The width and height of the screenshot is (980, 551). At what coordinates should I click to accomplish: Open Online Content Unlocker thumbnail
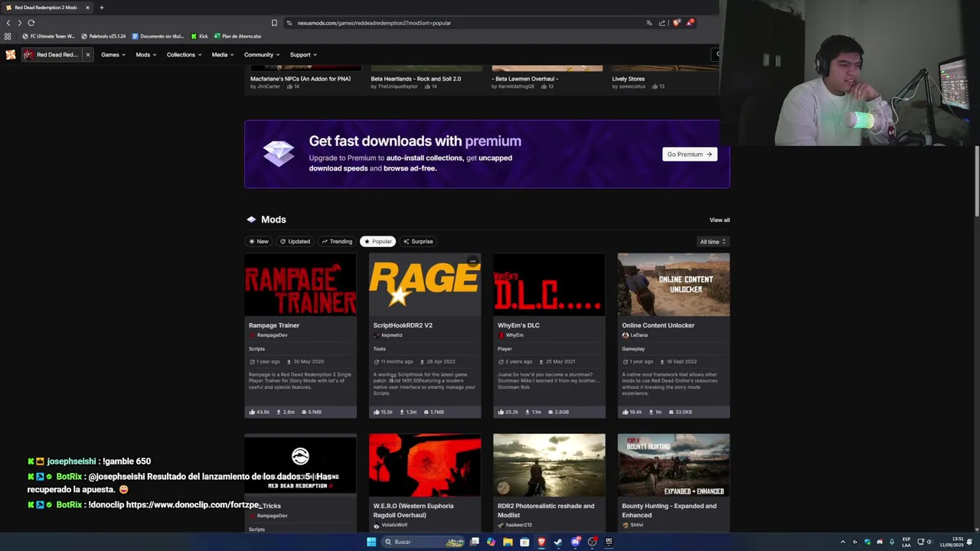point(674,285)
